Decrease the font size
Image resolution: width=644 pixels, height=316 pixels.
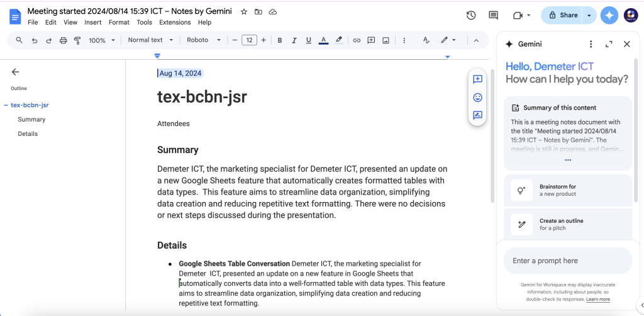(235, 40)
